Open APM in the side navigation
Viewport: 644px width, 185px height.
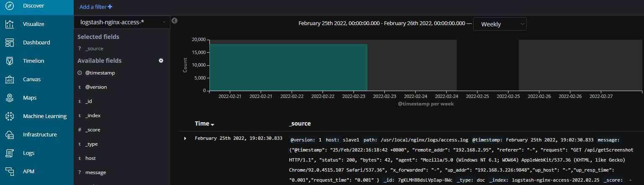(28, 172)
